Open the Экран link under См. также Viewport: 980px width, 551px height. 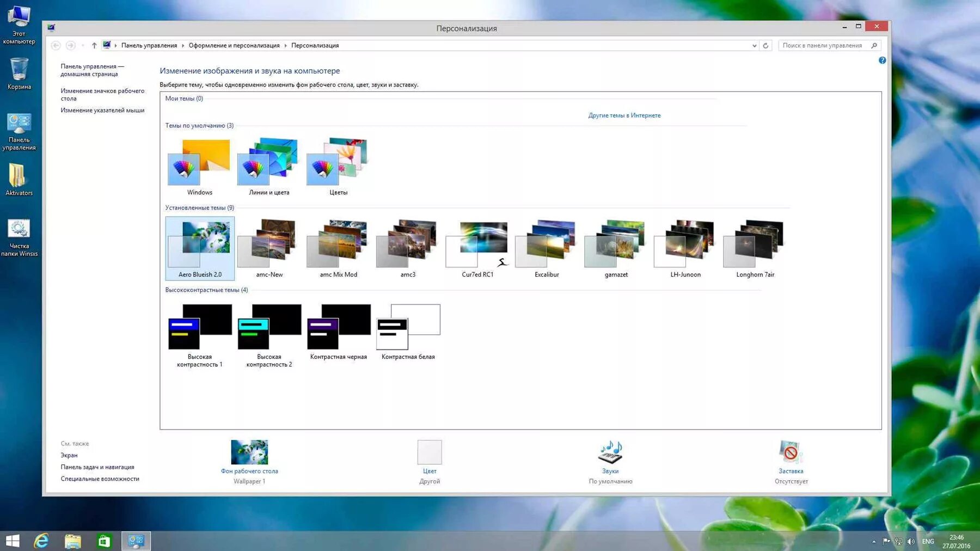click(x=69, y=455)
